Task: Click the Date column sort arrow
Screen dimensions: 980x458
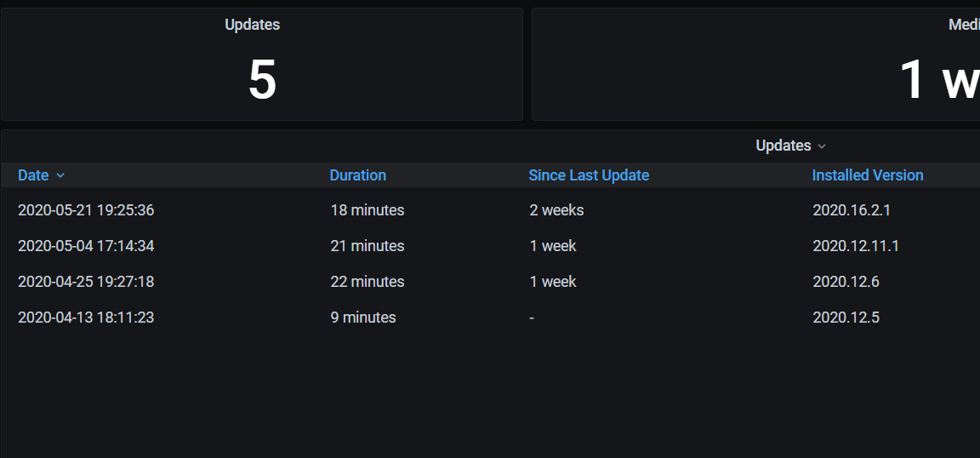Action: (x=60, y=176)
